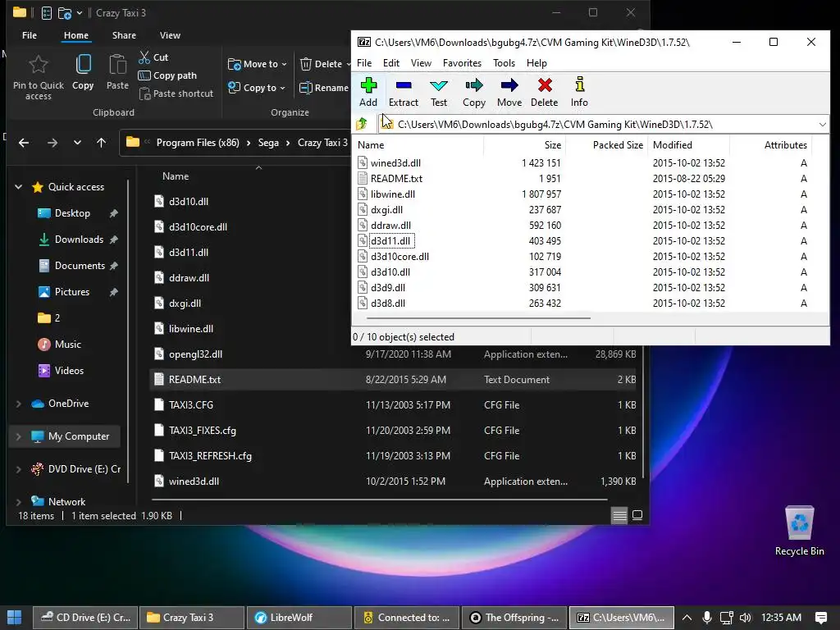Expand the OneDrive tree node
Screen dimensions: 840x630
(x=18, y=404)
